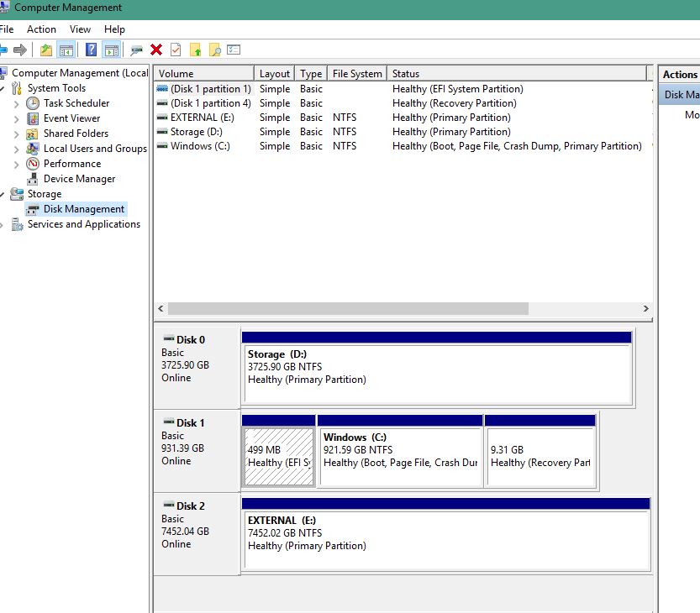Screen dimensions: 700x613
Task: Expand the Event Viewer tree node
Action: click(17, 119)
